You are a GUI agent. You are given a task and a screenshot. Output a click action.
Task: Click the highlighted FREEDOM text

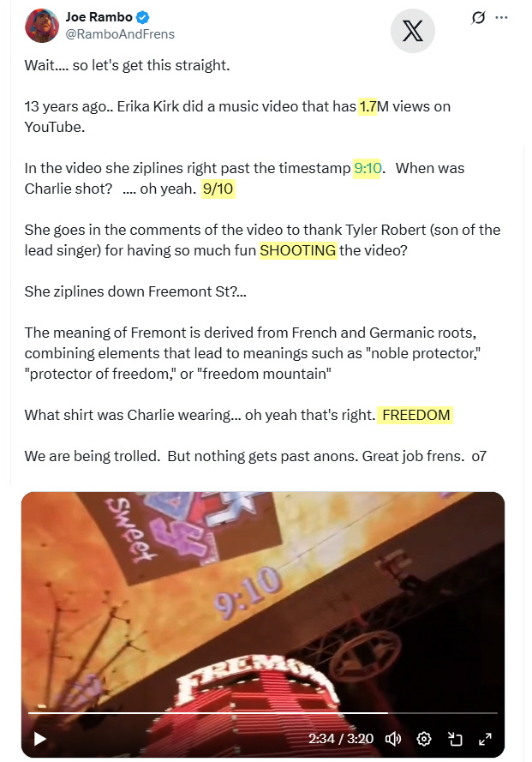tap(415, 415)
